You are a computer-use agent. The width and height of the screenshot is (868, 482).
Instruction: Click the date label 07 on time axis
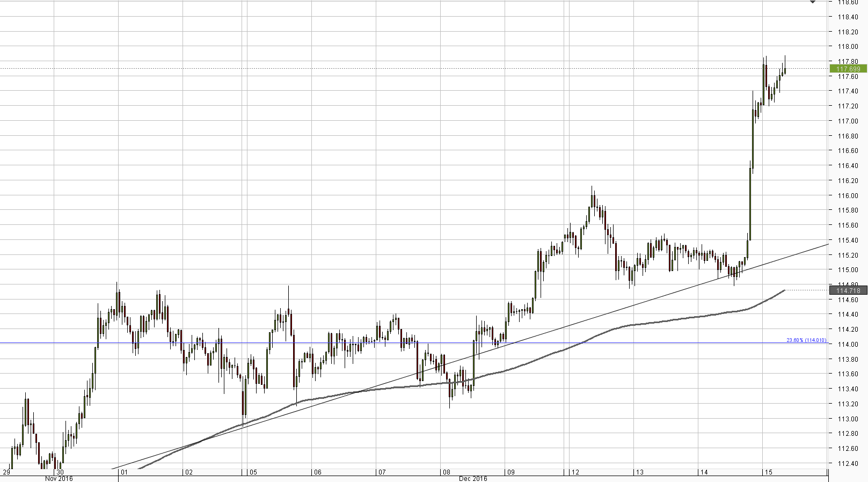pyautogui.click(x=382, y=472)
